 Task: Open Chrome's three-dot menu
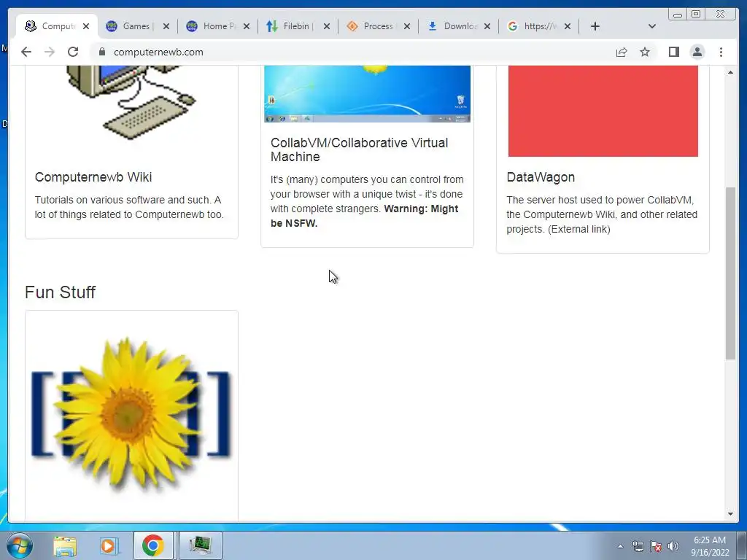click(721, 52)
